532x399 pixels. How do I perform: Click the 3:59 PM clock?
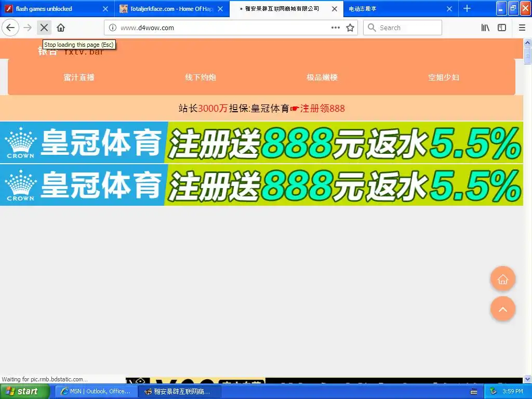[513, 392]
